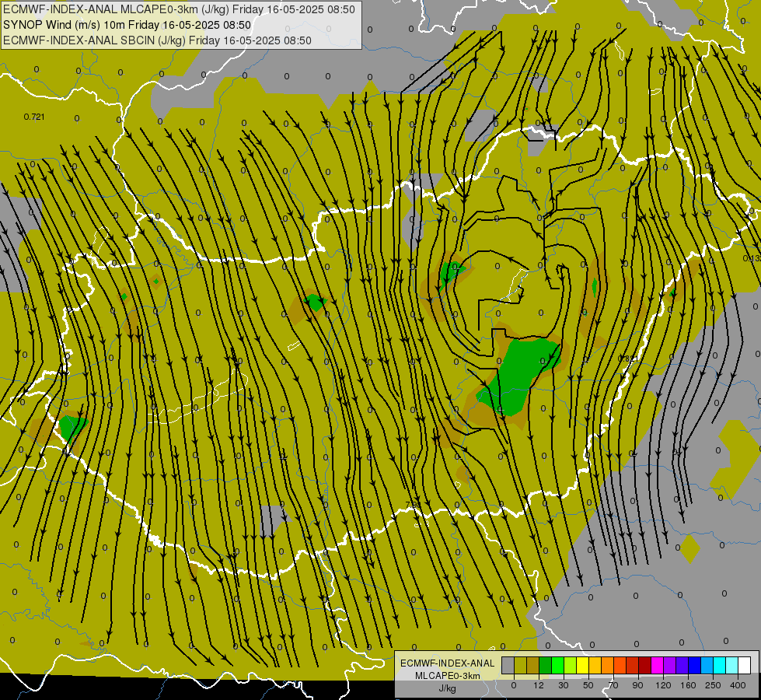Screen dimensions: 761x700
Task: Click the legend value 70
Action: [x=613, y=685]
